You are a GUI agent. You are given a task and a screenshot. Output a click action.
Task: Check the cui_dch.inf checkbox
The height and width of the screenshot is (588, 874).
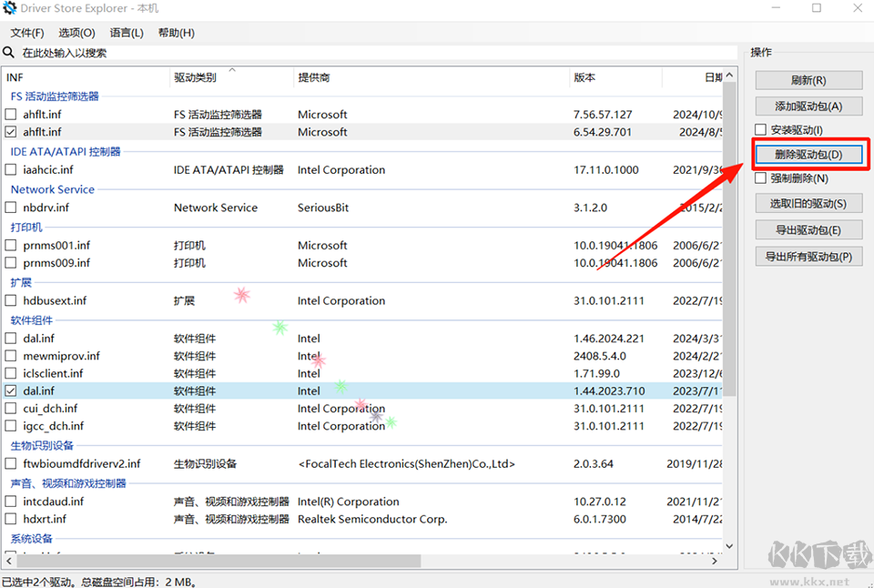(11, 409)
